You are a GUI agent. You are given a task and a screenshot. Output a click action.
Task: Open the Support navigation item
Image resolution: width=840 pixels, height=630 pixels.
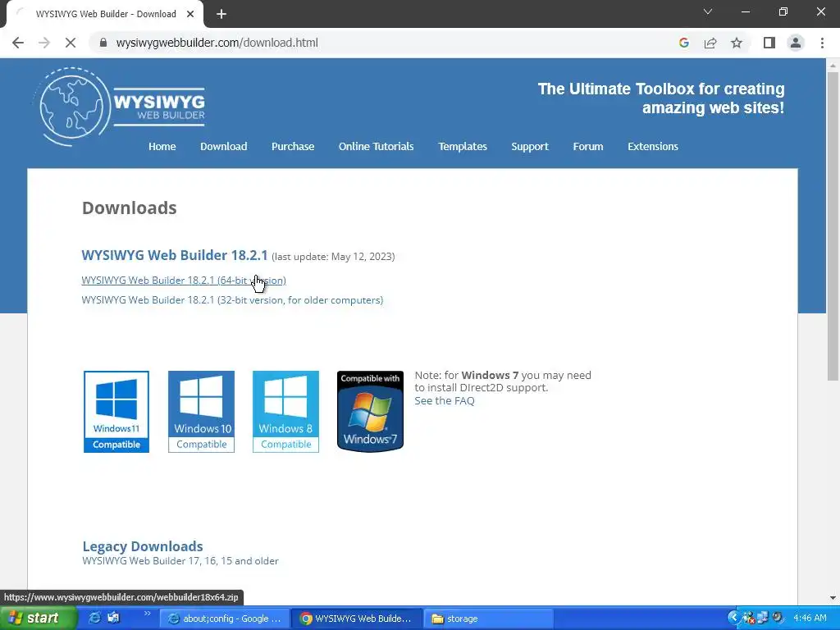(530, 146)
